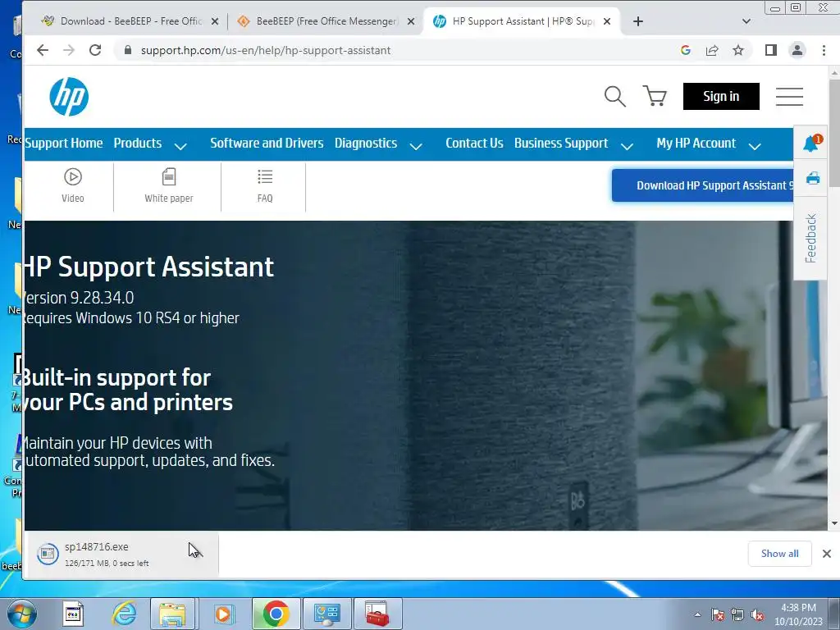Click the sp148716.exe file name

click(x=97, y=547)
